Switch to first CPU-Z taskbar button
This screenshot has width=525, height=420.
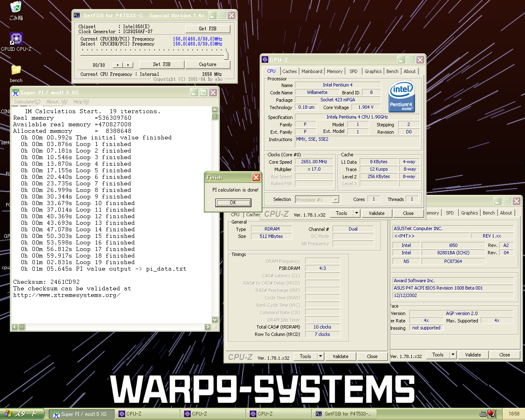[147, 414]
